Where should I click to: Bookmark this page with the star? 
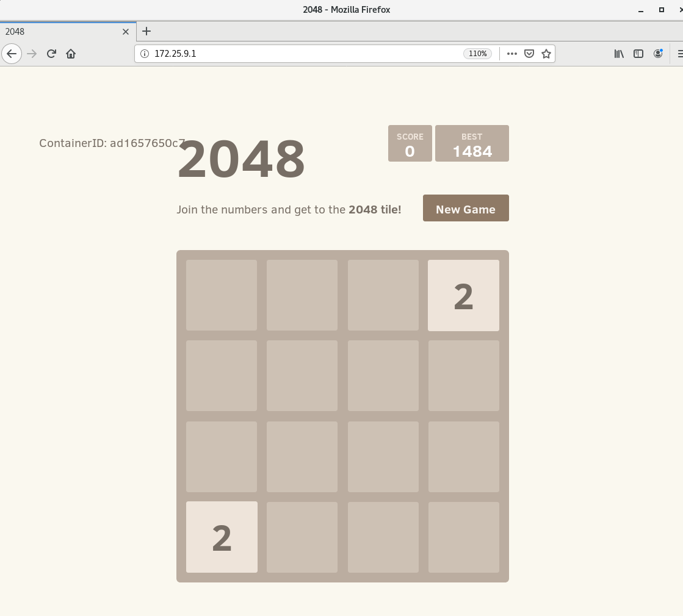coord(546,54)
